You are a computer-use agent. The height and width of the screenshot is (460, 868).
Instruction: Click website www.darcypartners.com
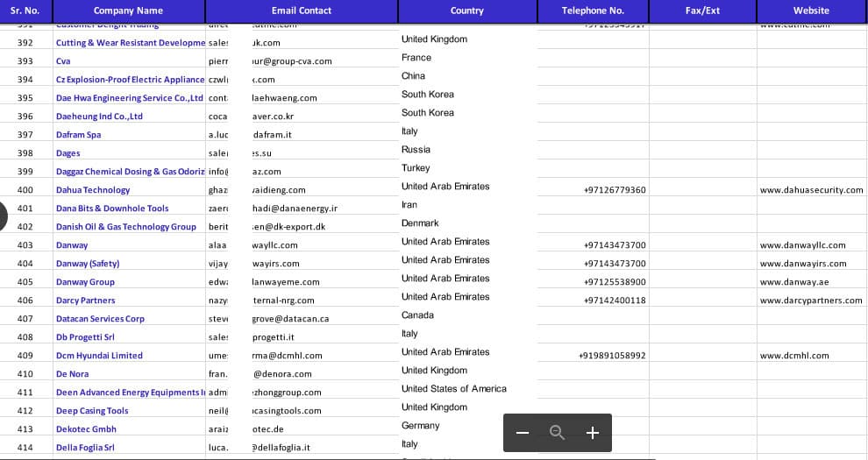(811, 301)
